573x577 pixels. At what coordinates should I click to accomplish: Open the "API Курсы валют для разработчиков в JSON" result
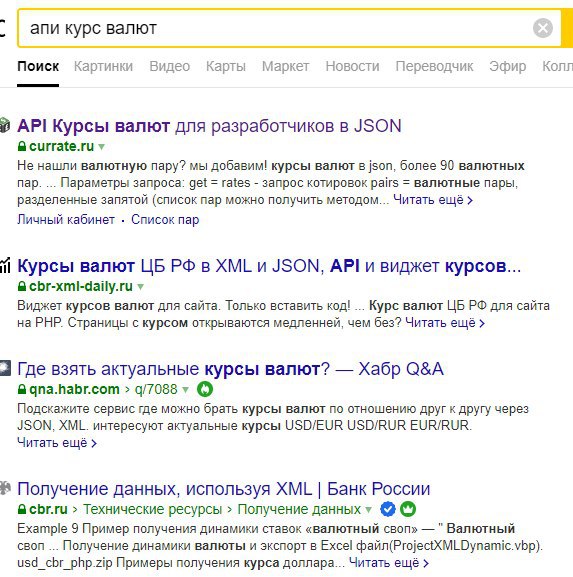coord(209,126)
